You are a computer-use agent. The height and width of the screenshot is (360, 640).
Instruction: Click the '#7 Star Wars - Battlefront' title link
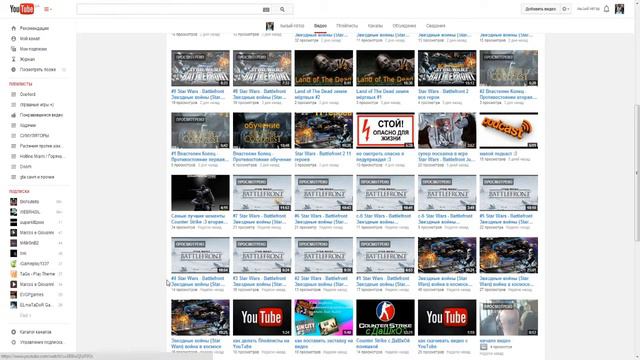[x=259, y=219]
